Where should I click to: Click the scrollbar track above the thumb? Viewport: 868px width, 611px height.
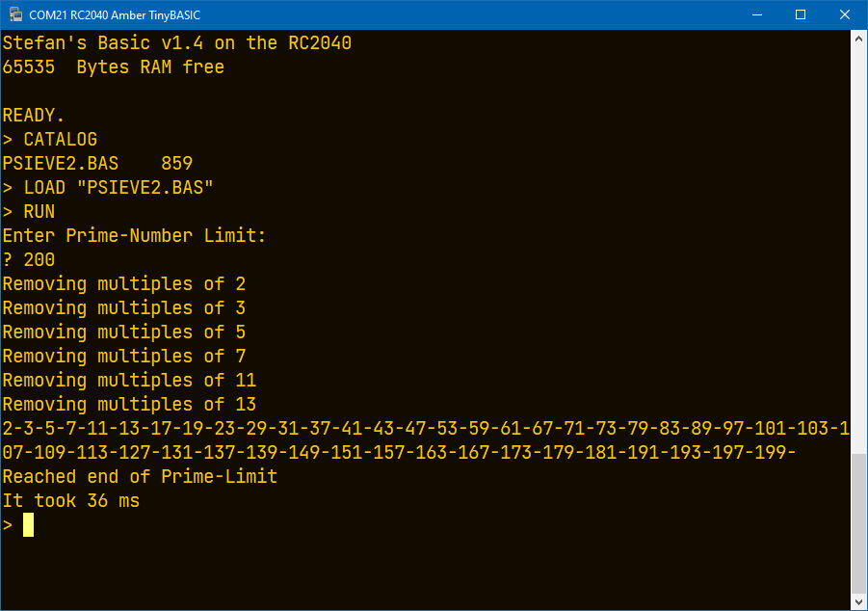(858, 250)
